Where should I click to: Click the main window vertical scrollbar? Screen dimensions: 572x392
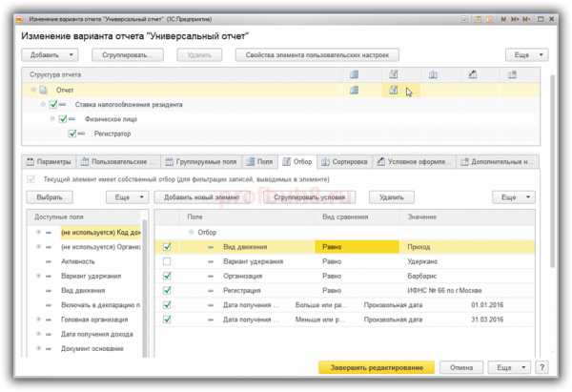click(552, 170)
